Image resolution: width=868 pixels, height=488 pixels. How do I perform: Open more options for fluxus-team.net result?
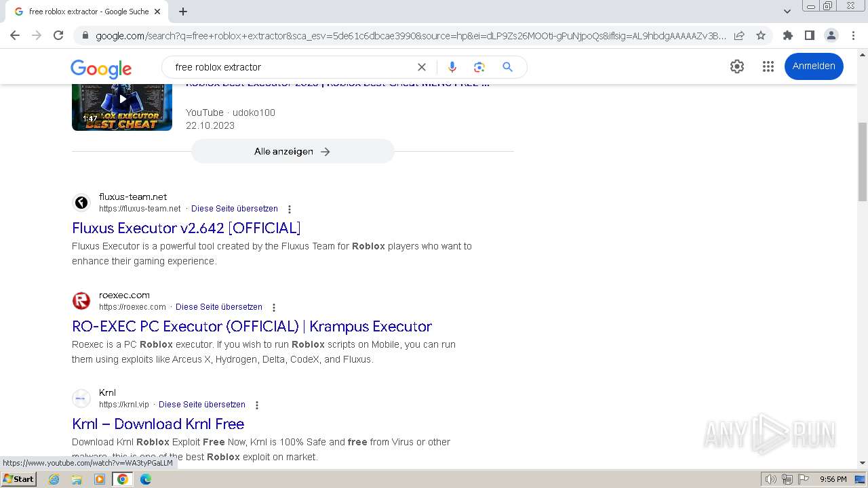click(290, 209)
